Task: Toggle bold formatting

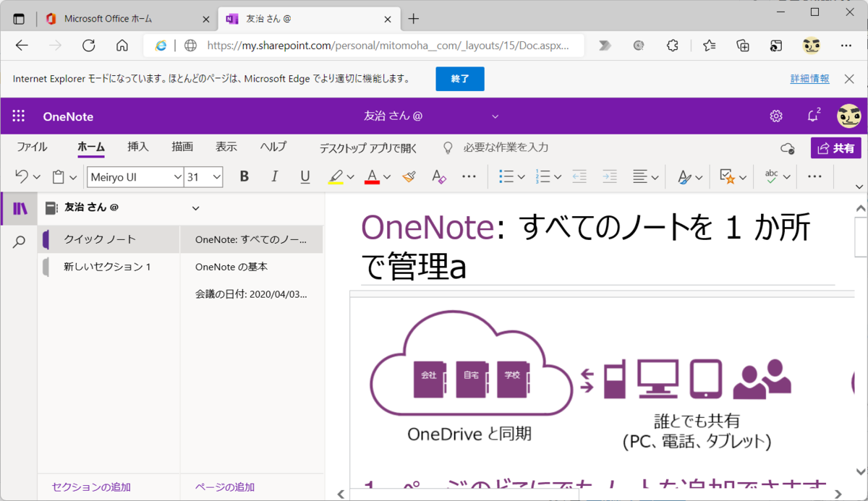Action: [244, 176]
